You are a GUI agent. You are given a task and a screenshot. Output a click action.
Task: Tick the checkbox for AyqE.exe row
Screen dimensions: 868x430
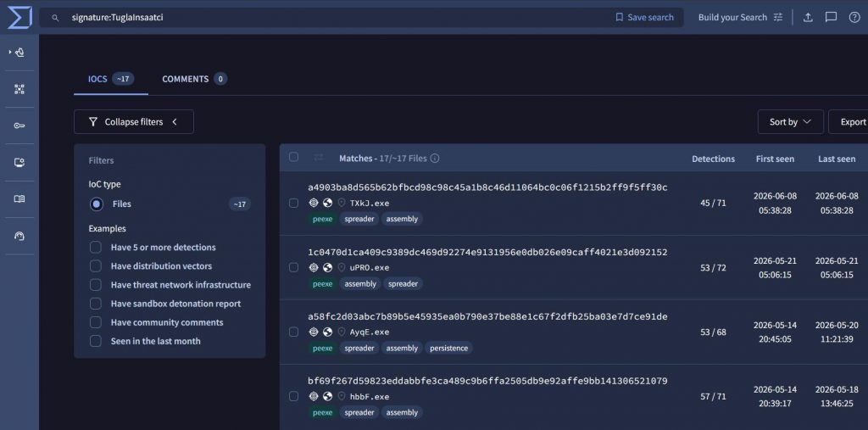293,332
